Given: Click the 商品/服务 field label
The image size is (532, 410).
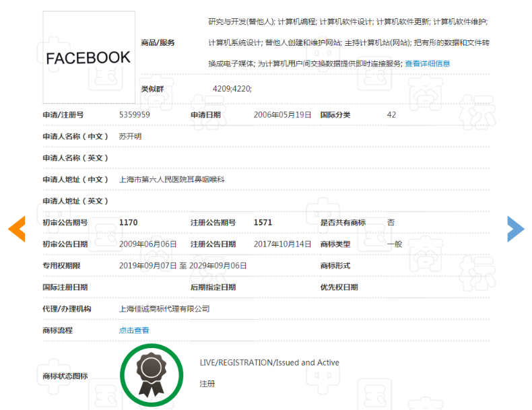Looking at the screenshot, I should pos(158,42).
